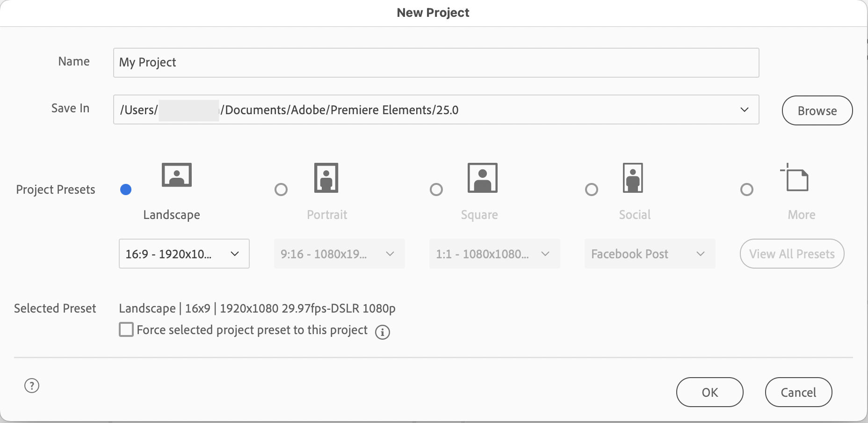Image resolution: width=868 pixels, height=423 pixels.
Task: Enable the Square aspect radio button
Action: 436,189
